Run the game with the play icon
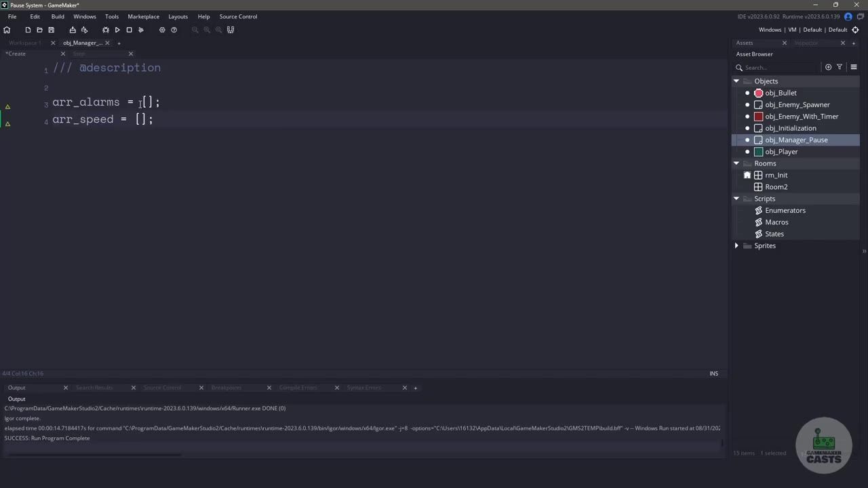The height and width of the screenshot is (488, 868). tap(117, 30)
